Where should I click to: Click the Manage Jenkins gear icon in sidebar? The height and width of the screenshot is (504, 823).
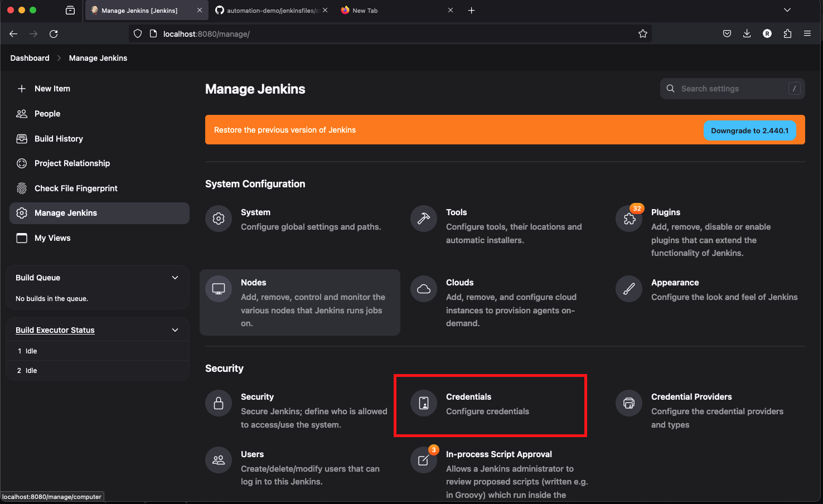pos(22,213)
